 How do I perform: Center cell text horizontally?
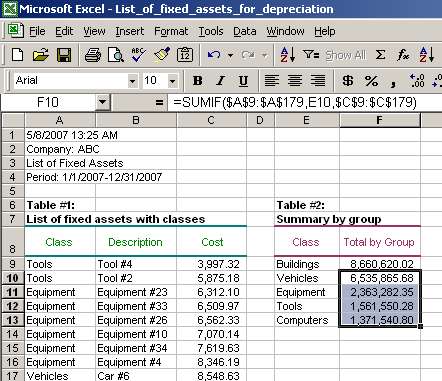[x=295, y=81]
